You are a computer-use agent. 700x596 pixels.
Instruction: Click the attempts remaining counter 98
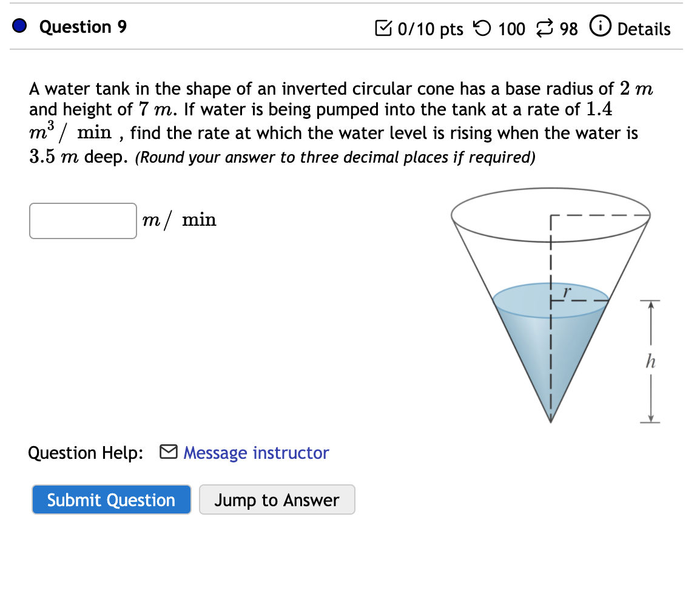coord(570,29)
